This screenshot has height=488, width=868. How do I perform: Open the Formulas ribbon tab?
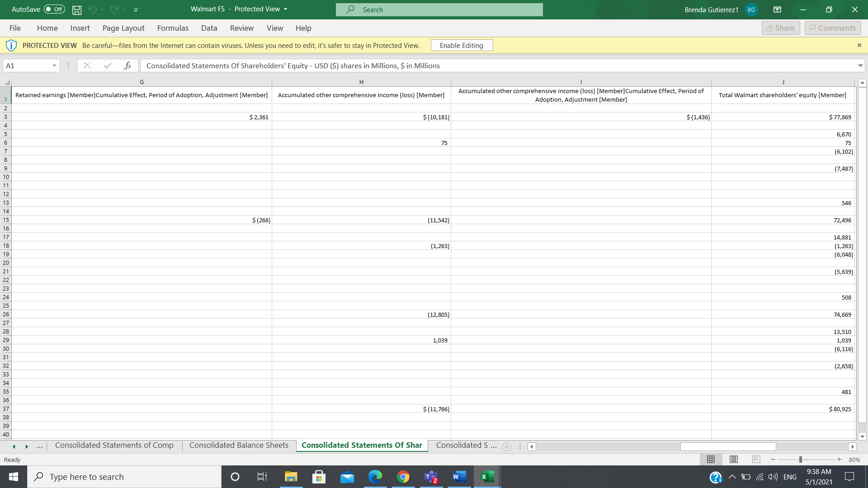[x=172, y=28]
